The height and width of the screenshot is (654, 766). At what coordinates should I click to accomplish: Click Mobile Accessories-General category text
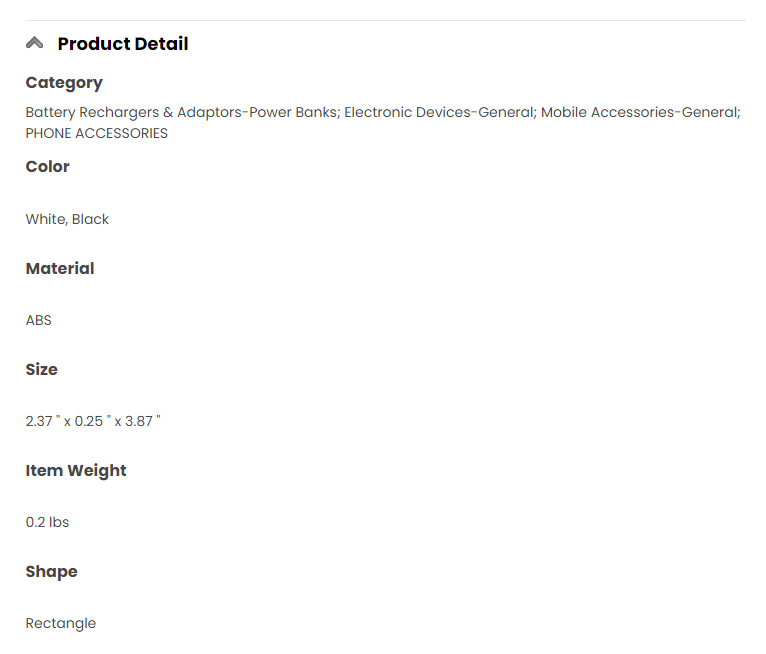point(638,112)
